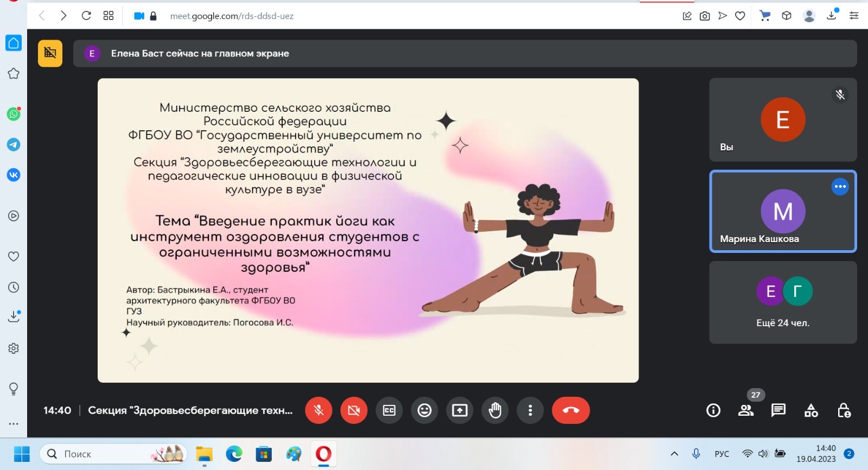Open the tab overview grid icon
Image resolution: width=868 pixels, height=470 pixels.
click(108, 16)
